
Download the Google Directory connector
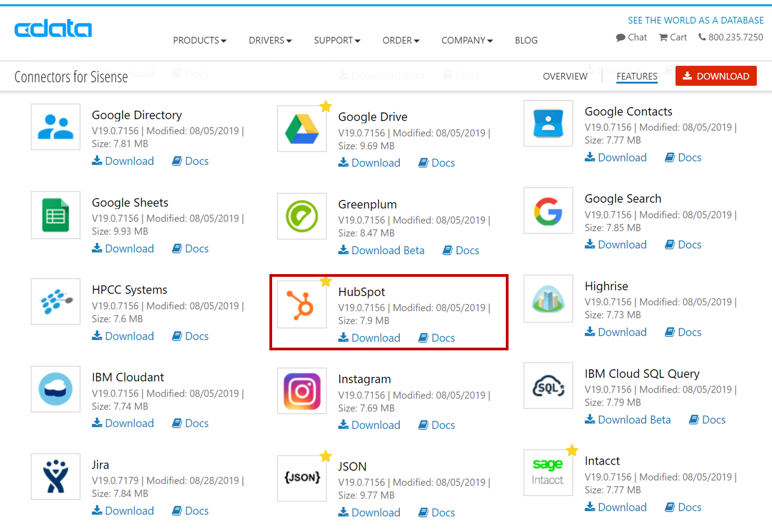point(123,161)
